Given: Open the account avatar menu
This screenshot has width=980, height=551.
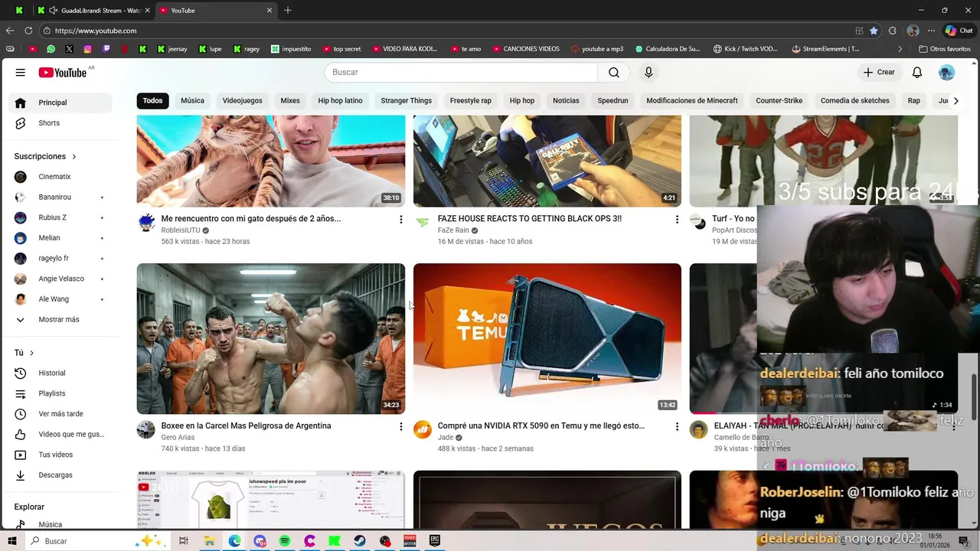Looking at the screenshot, I should (x=946, y=72).
